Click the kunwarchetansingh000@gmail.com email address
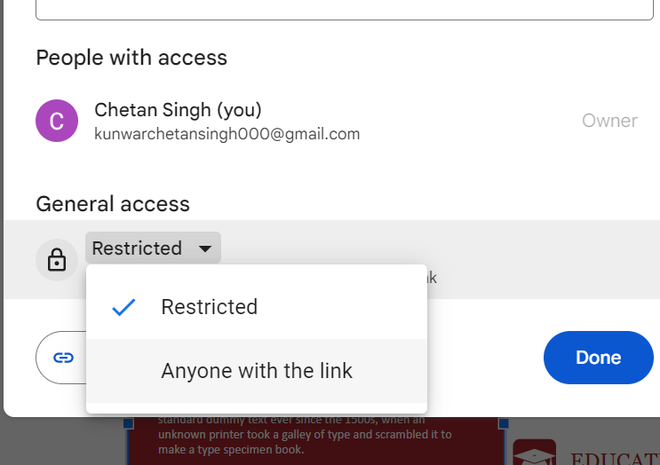 [227, 133]
